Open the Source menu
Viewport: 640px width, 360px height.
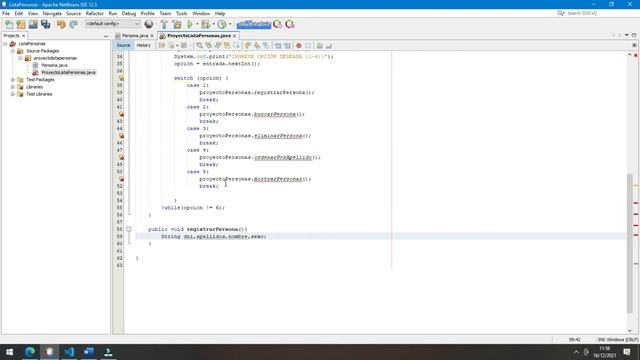pos(73,13)
